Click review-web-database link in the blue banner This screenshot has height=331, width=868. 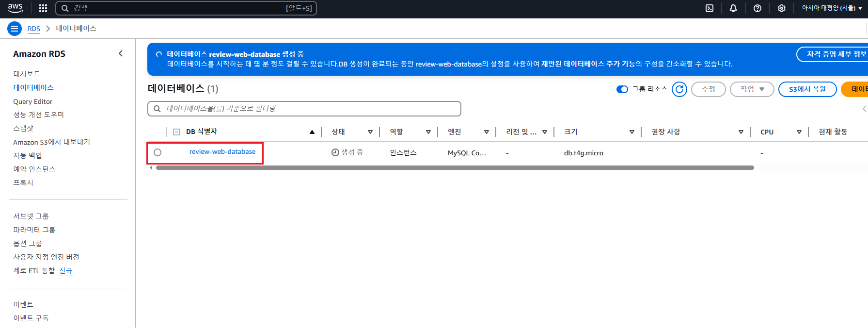point(245,54)
